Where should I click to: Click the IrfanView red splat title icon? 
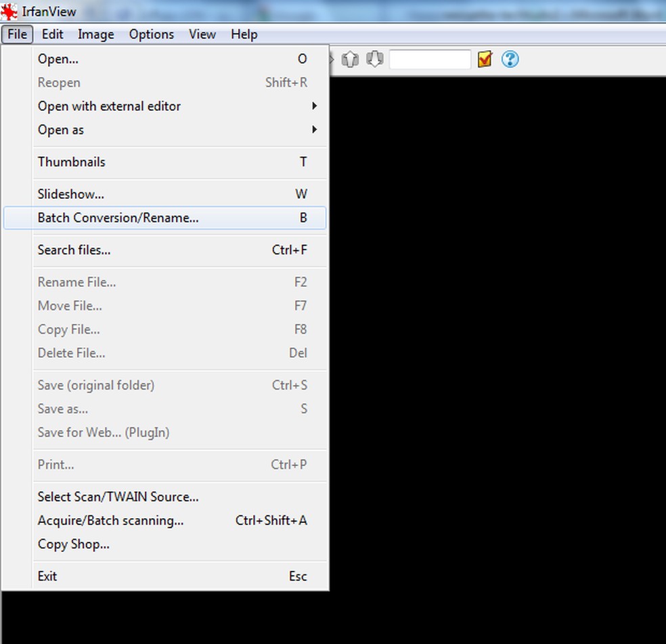point(9,11)
